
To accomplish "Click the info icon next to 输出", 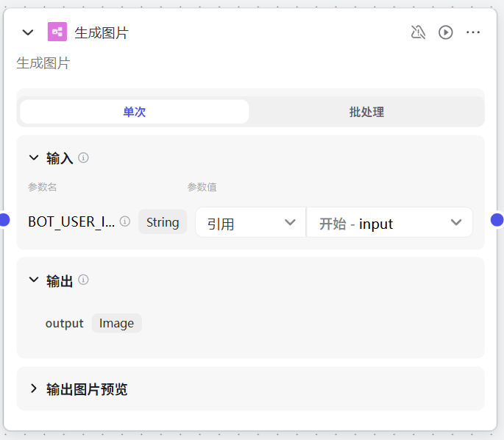I will (x=84, y=280).
